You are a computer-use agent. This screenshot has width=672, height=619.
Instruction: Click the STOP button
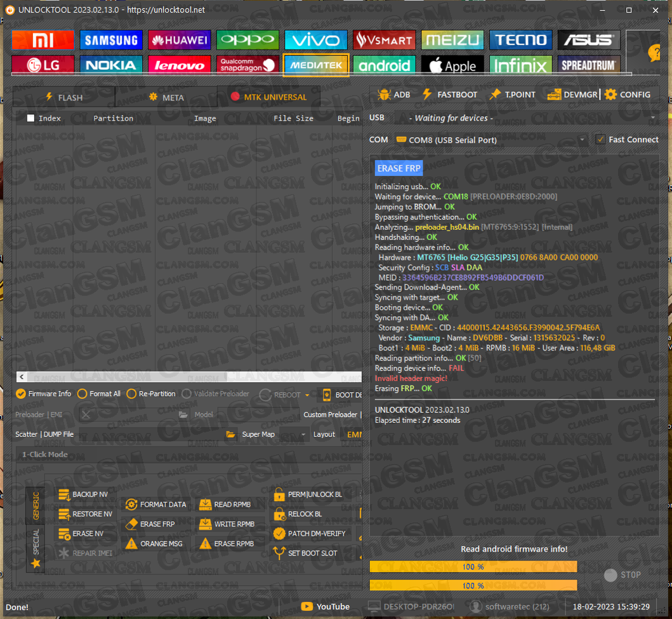click(623, 575)
